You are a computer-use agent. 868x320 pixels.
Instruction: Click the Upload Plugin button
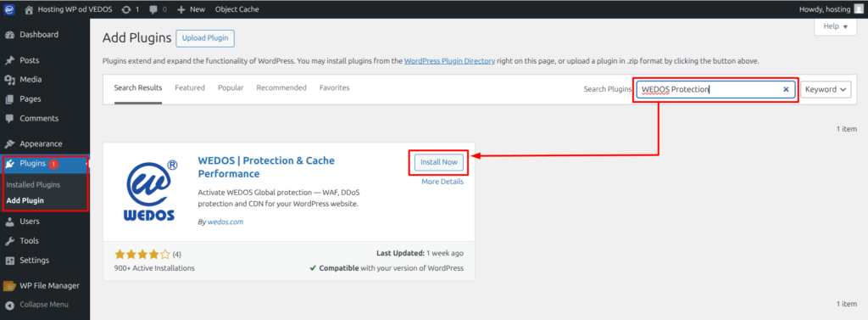(205, 38)
